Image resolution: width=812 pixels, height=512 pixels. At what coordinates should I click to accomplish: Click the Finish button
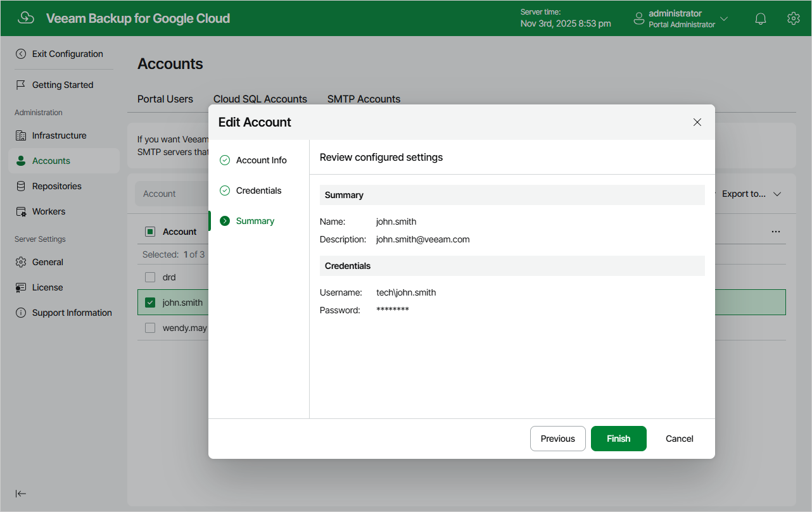(x=619, y=439)
